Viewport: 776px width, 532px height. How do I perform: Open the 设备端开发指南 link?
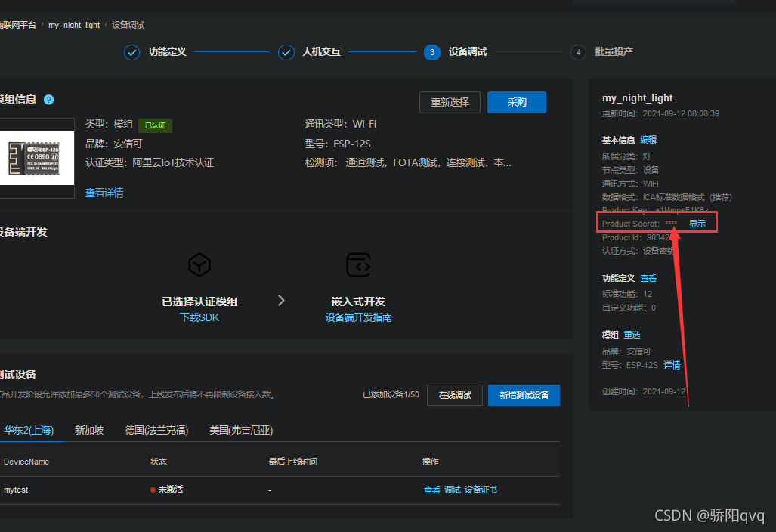[358, 317]
